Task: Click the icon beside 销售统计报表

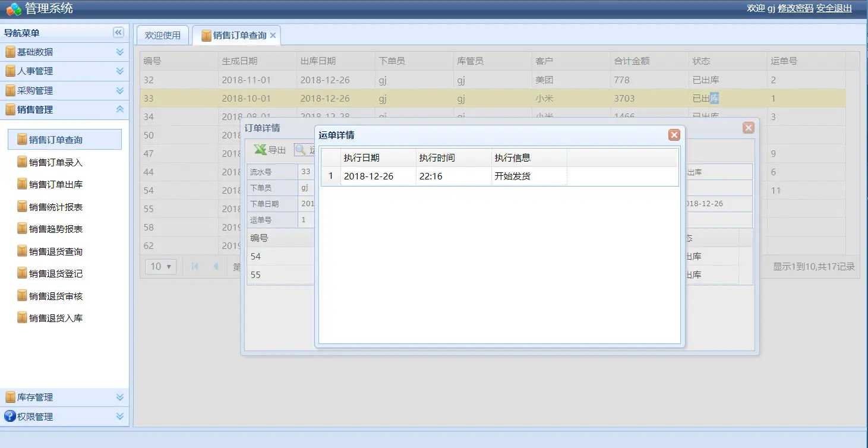Action: click(23, 207)
